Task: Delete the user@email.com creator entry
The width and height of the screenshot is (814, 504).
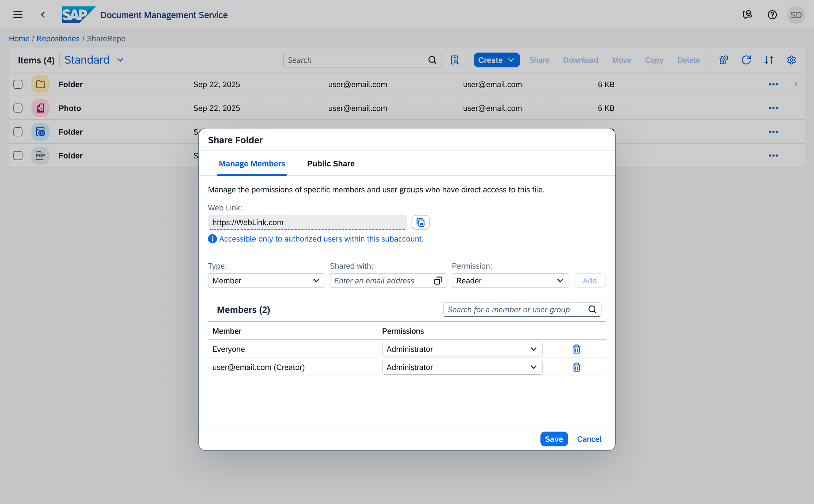Action: (x=576, y=367)
